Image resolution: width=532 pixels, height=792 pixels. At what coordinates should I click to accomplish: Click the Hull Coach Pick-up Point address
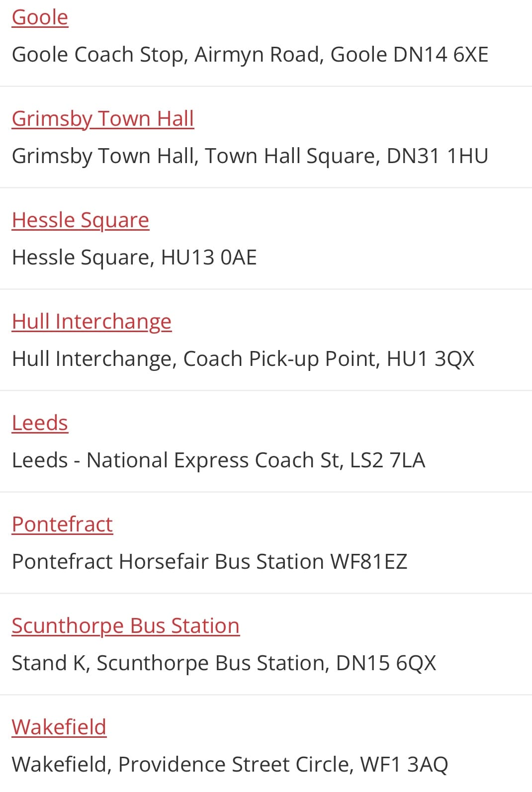tap(243, 359)
